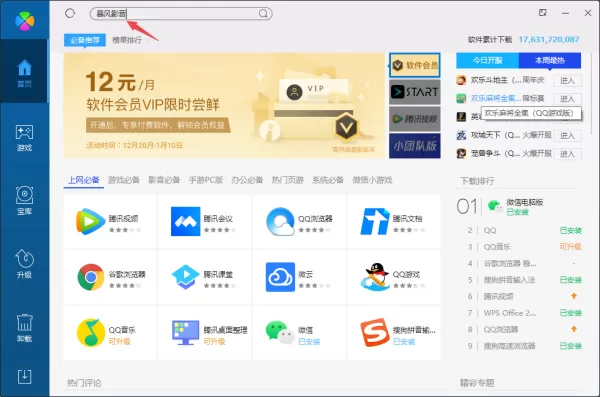The image size is (600, 397).
Task: Select the 今日开服 tab
Action: tap(487, 60)
